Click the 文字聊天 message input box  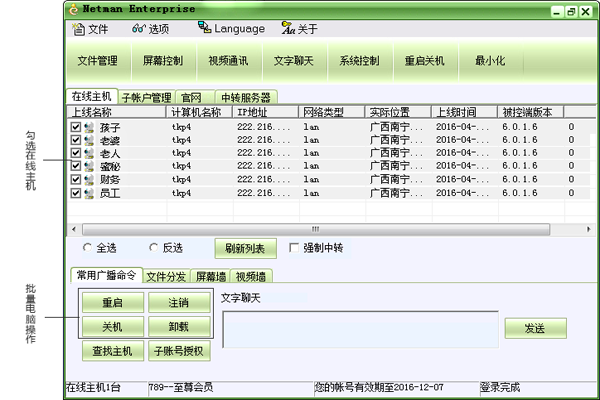coord(360,329)
